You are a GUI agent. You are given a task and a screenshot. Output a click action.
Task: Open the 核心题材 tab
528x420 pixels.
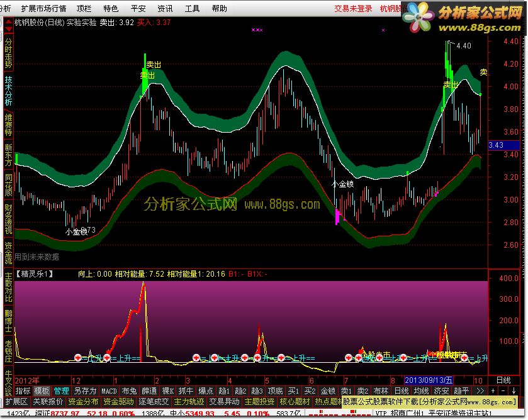(x=295, y=402)
